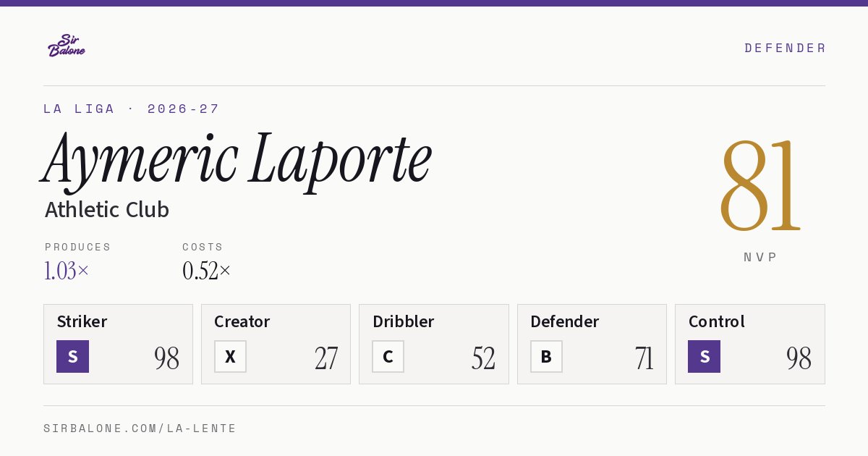The height and width of the screenshot is (456, 868).
Task: Select the DEFENDER position label at top right
Action: coord(785,48)
